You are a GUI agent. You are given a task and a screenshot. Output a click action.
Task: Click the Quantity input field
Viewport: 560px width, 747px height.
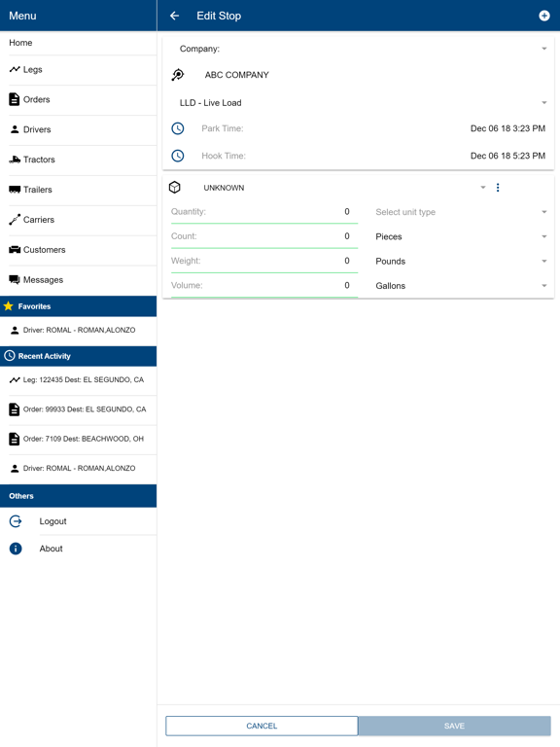pos(264,212)
